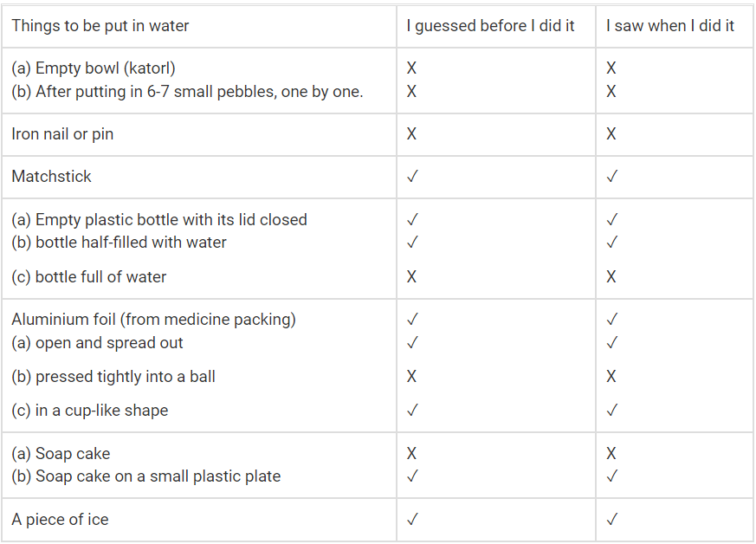
Task: Click checkmark for Matchstick in guessed column
Action: tap(412, 177)
